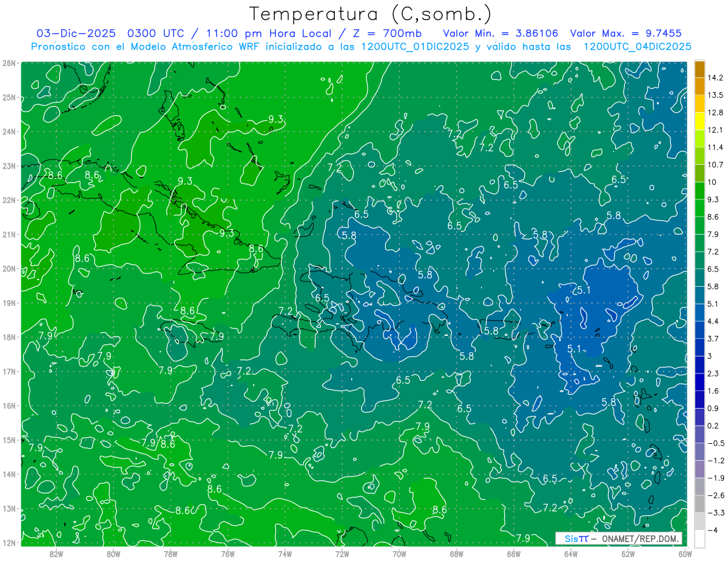Click the 72W longitude axis label
Image resolution: width=728 pixels, height=562 pixels.
(342, 554)
